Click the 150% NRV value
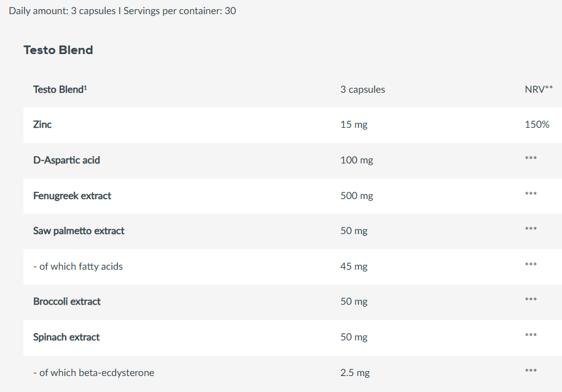 point(537,125)
